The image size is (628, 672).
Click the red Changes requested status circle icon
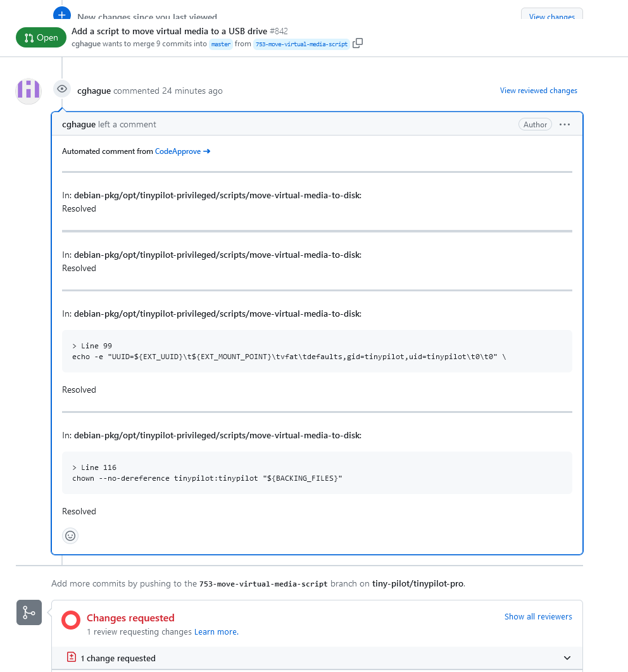[x=71, y=620]
